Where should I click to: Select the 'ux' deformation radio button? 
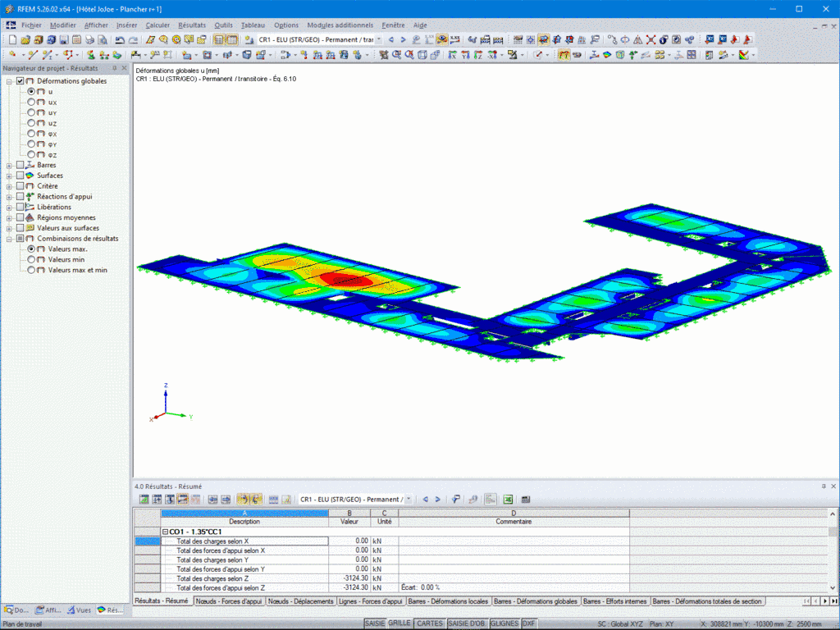click(31, 102)
